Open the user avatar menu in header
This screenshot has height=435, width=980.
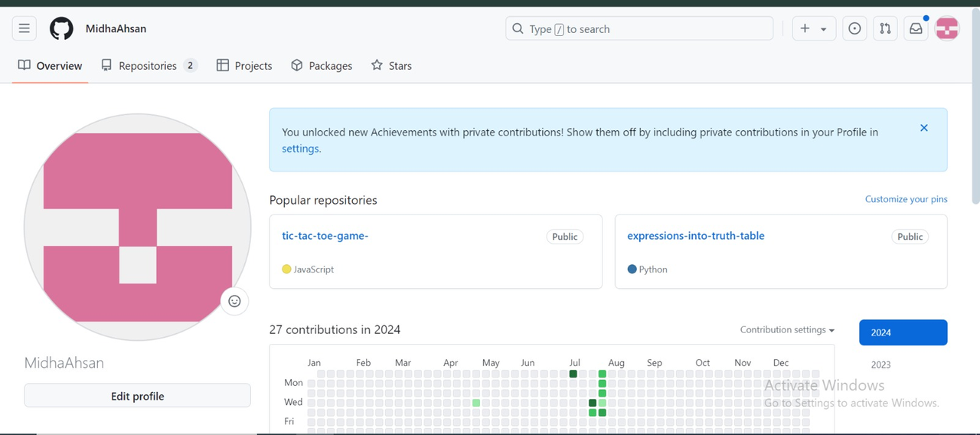pos(947,29)
